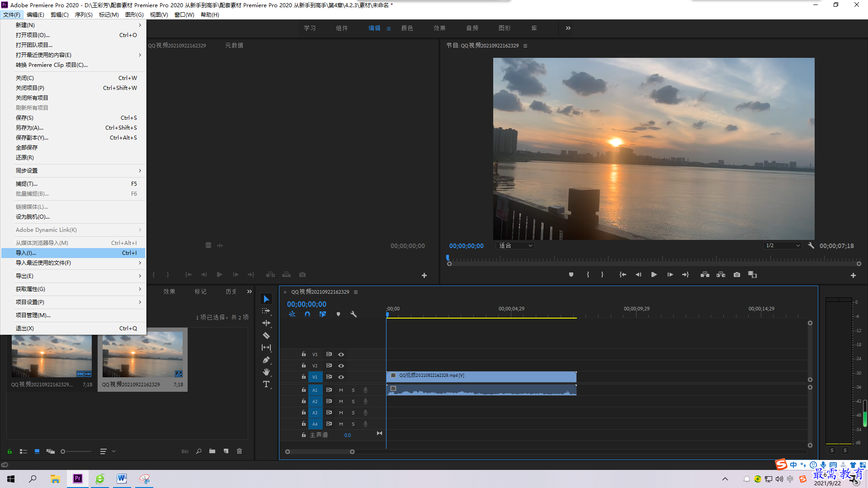The image size is (868, 488).
Task: Expand 导入最近使用的文件(F) submenu
Action: [74, 263]
